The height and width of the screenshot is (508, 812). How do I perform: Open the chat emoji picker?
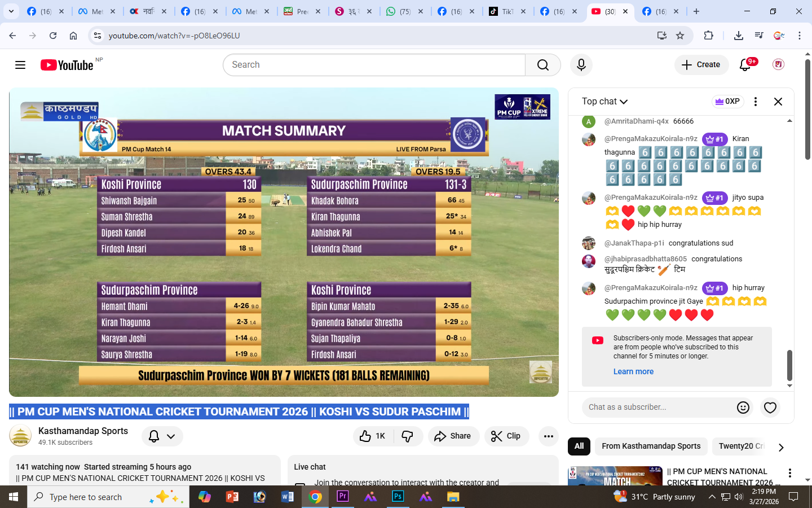point(743,407)
